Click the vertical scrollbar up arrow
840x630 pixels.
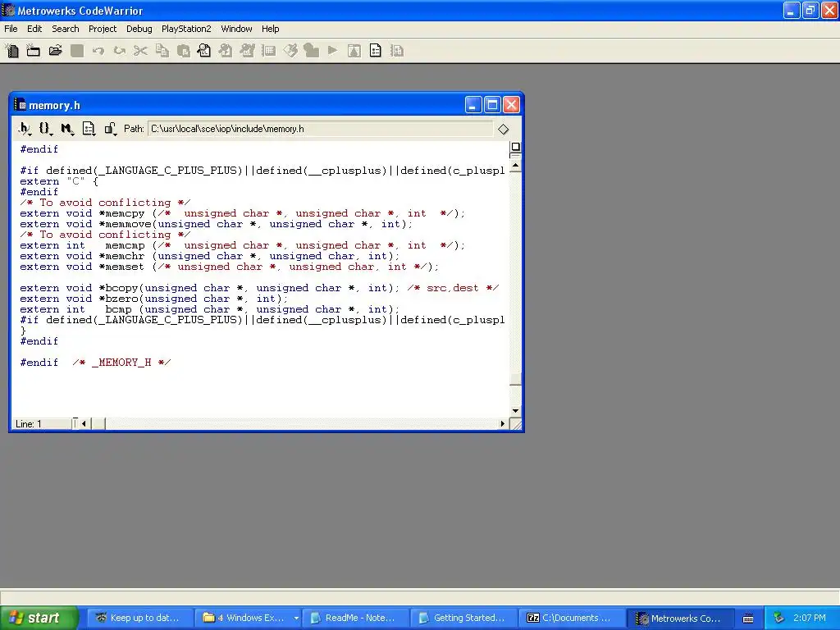(x=515, y=166)
